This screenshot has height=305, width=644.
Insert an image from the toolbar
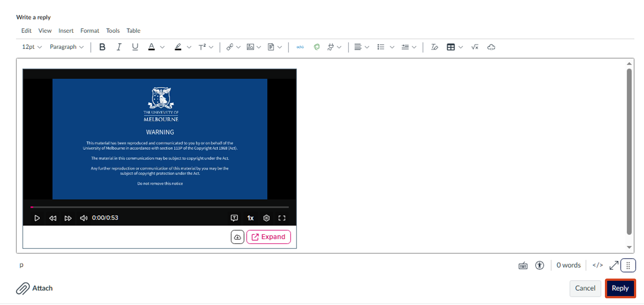251,47
